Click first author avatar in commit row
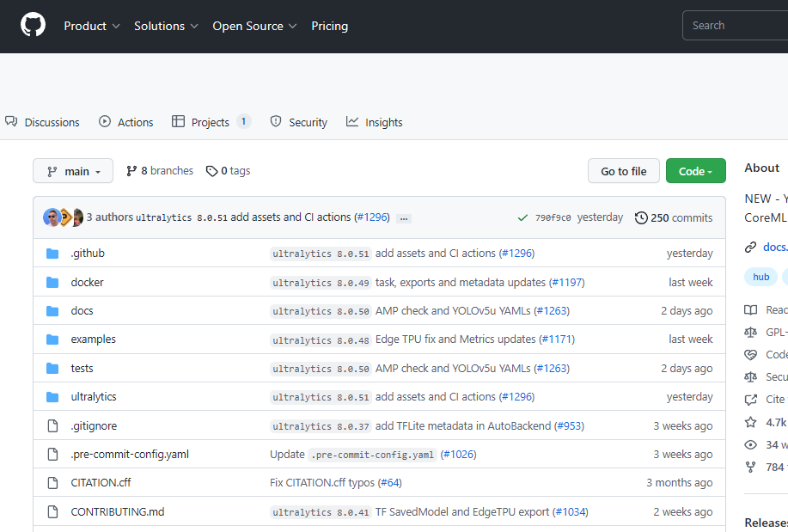This screenshot has height=532, width=788. 52,217
